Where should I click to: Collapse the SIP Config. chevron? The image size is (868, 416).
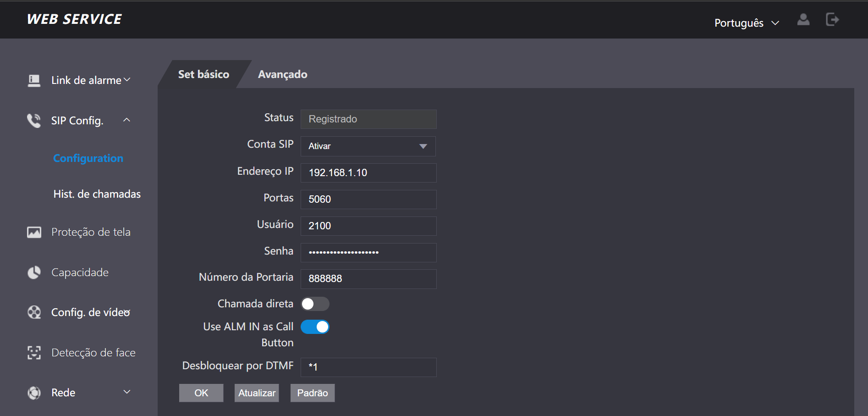[x=127, y=120]
